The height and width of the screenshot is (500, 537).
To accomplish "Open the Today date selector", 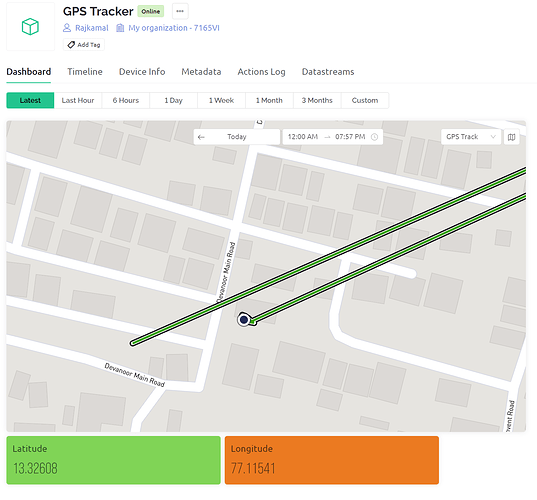I will 237,137.
